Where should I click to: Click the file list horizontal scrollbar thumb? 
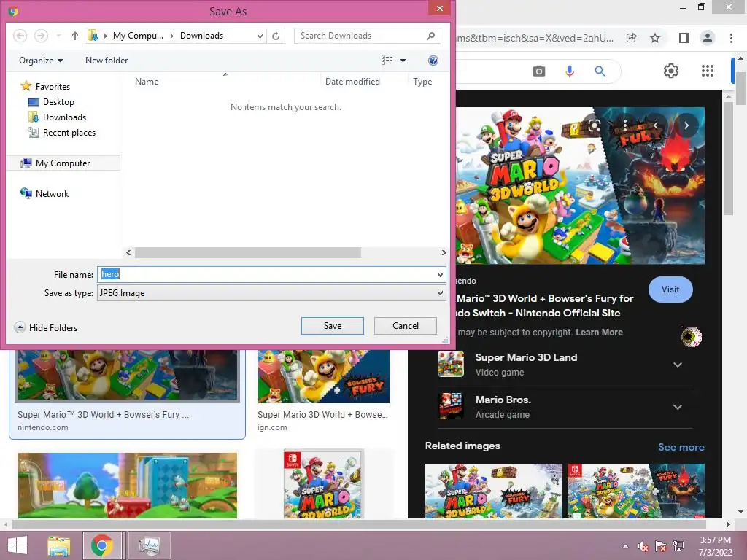[x=248, y=252]
